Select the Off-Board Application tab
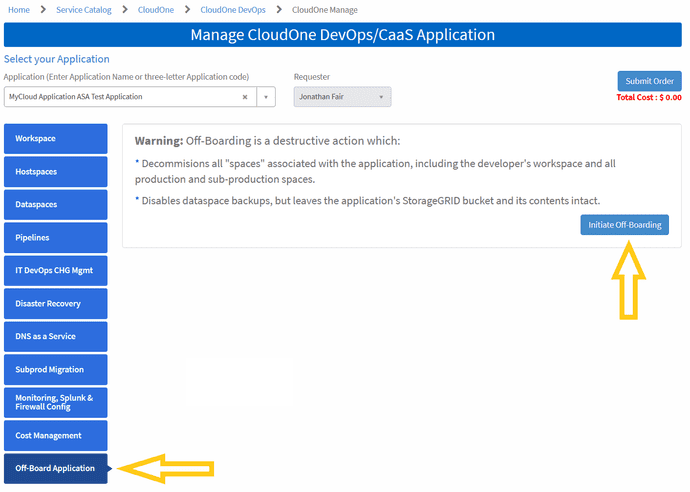This screenshot has height=492, width=690. pyautogui.click(x=55, y=469)
